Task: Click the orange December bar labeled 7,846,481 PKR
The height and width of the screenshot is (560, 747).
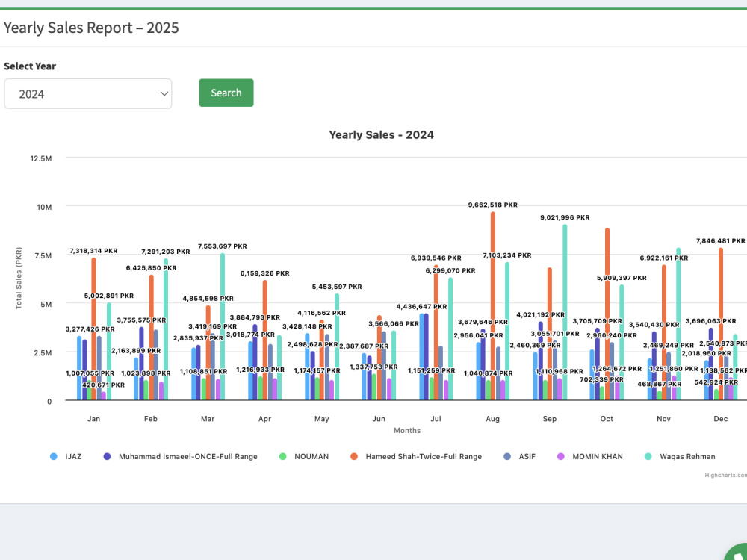Action: point(721,324)
